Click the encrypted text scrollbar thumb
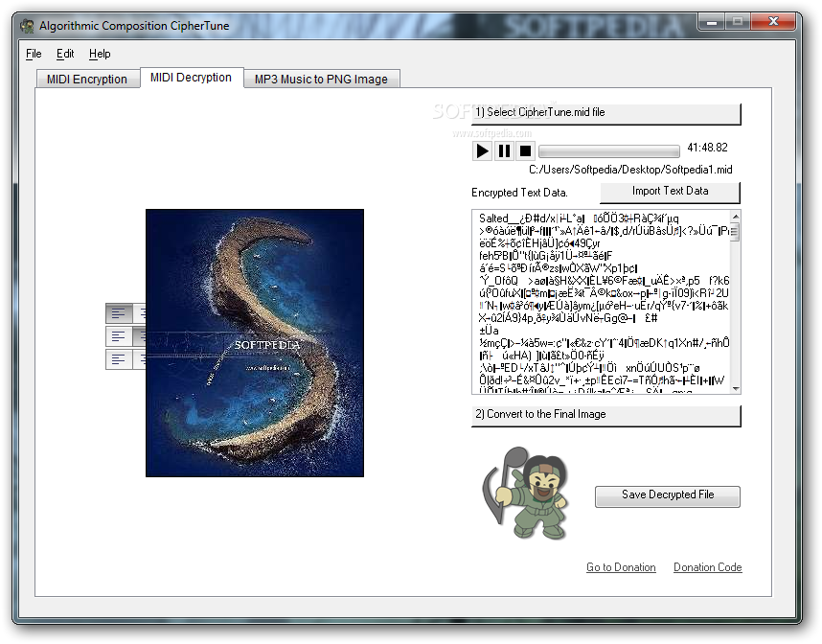822x644 pixels. click(x=736, y=231)
